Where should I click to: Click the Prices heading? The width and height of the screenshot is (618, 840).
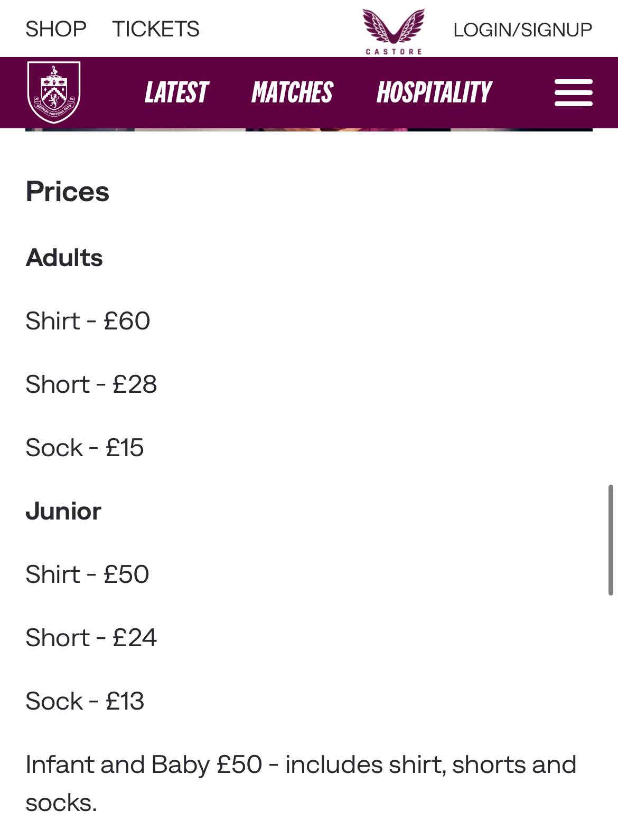[68, 192]
